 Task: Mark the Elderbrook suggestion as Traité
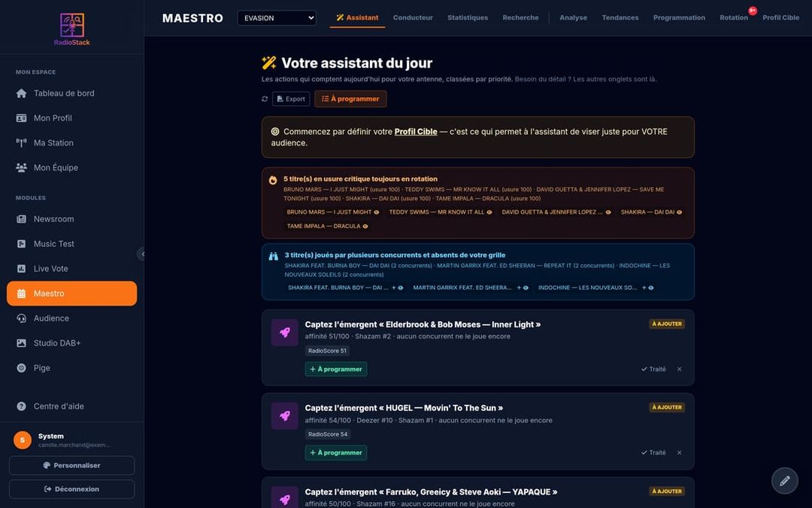pos(653,370)
